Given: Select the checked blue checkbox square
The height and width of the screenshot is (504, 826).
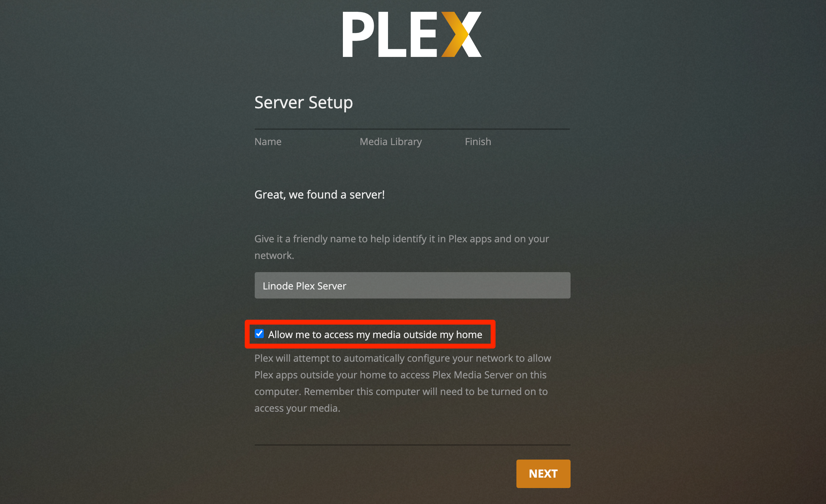Looking at the screenshot, I should pyautogui.click(x=259, y=334).
